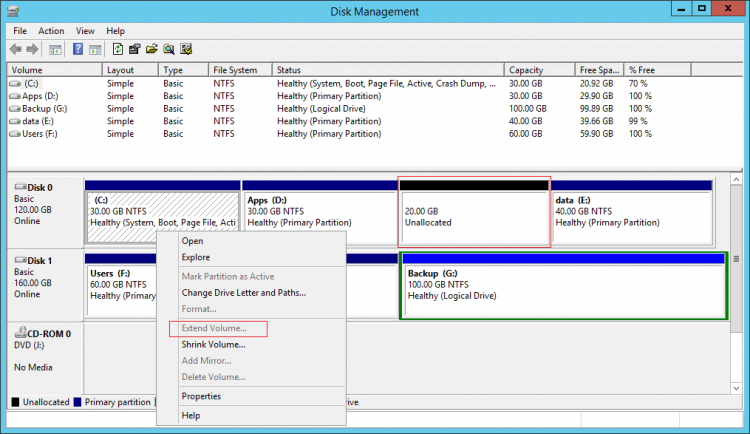Click the Forward arrow toolbar icon

click(x=32, y=49)
